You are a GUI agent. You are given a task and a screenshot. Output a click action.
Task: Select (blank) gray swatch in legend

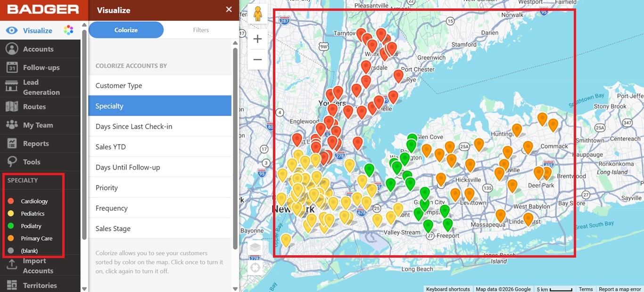point(11,251)
